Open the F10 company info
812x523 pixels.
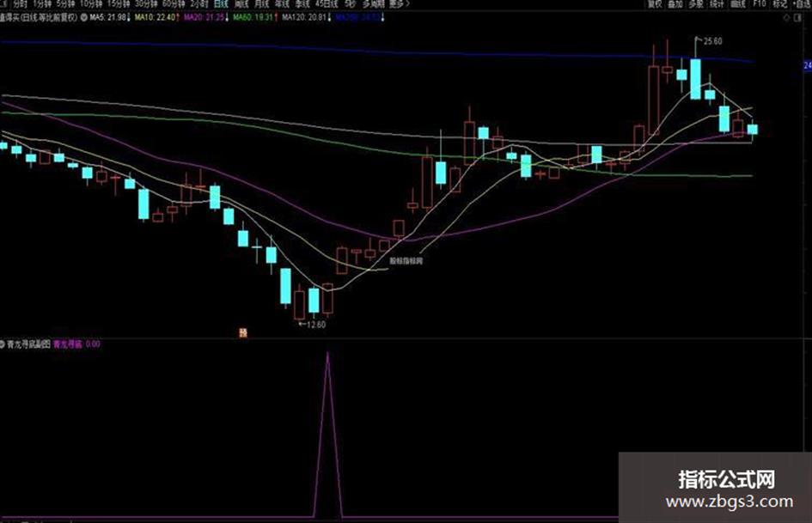coord(760,3)
